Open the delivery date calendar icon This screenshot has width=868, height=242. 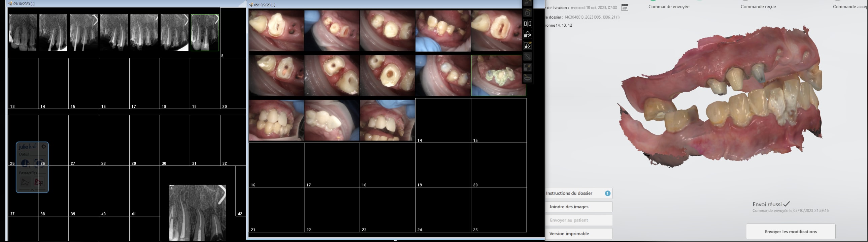click(x=625, y=7)
